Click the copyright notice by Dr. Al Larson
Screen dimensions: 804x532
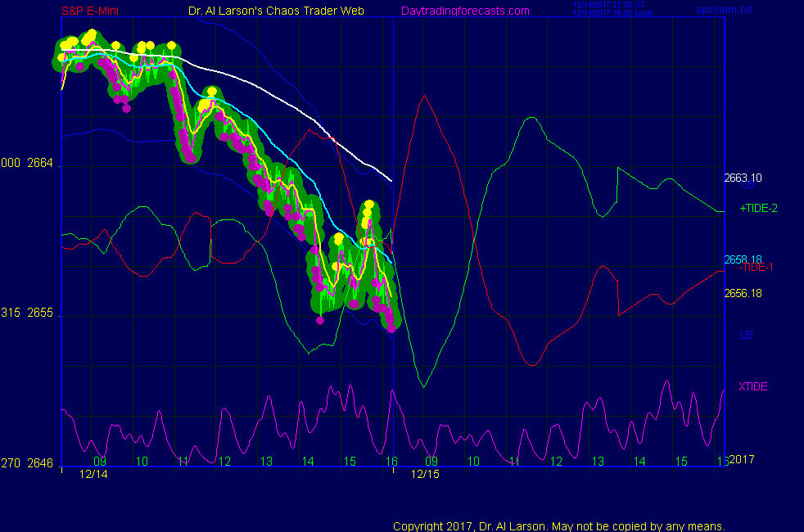[x=559, y=526]
